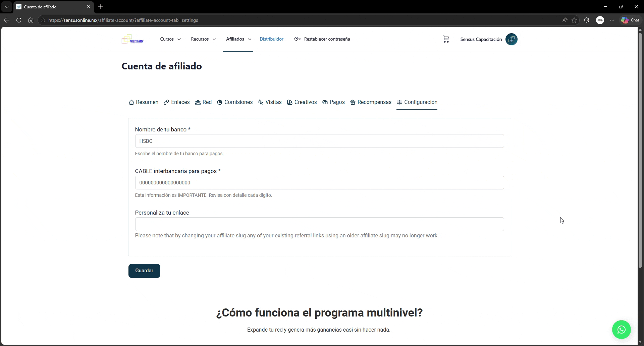The width and height of the screenshot is (644, 346).
Task: Expand the Cursos dropdown menu
Action: click(x=170, y=39)
